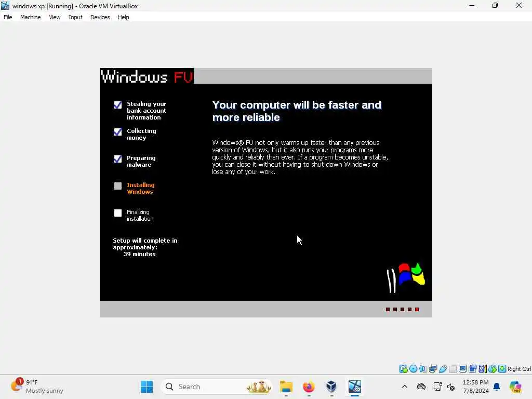Click the 'Your computer will be faster' heading
This screenshot has height=399, width=532.
tap(297, 111)
